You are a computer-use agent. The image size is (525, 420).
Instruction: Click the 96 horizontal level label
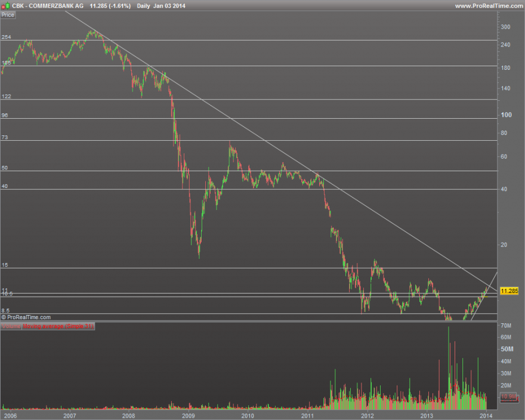click(x=5, y=115)
